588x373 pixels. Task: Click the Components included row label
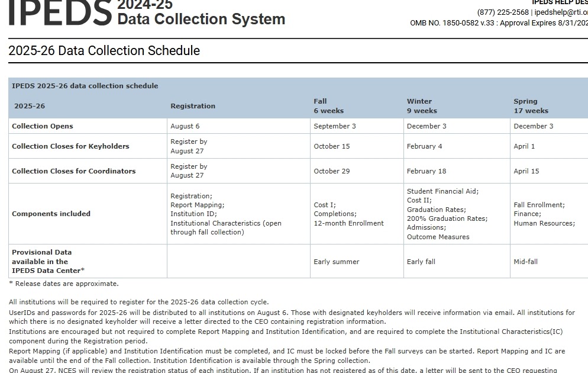pos(51,214)
